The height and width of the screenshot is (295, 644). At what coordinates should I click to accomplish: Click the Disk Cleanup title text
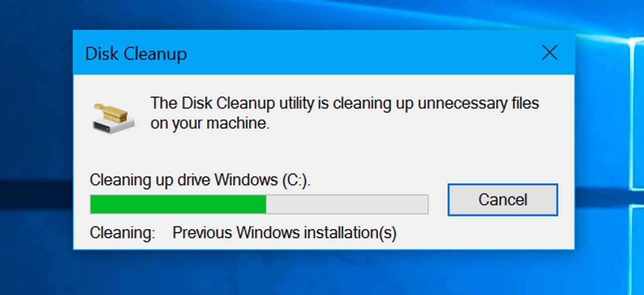click(136, 53)
